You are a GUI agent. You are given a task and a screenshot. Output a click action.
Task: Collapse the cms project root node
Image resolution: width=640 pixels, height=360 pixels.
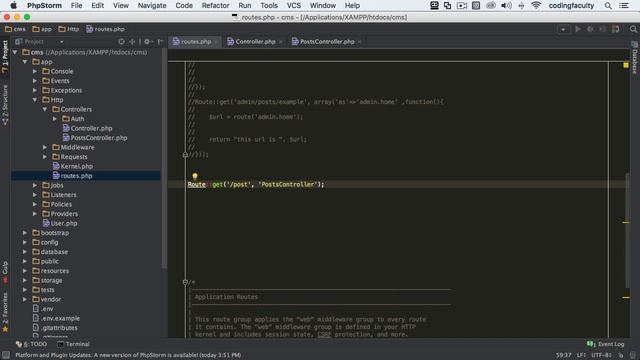pos(15,52)
